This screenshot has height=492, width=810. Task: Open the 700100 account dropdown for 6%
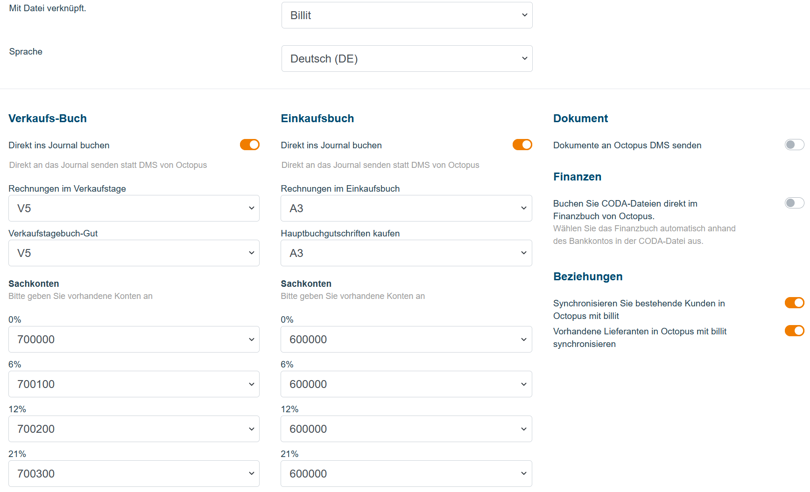coord(134,384)
